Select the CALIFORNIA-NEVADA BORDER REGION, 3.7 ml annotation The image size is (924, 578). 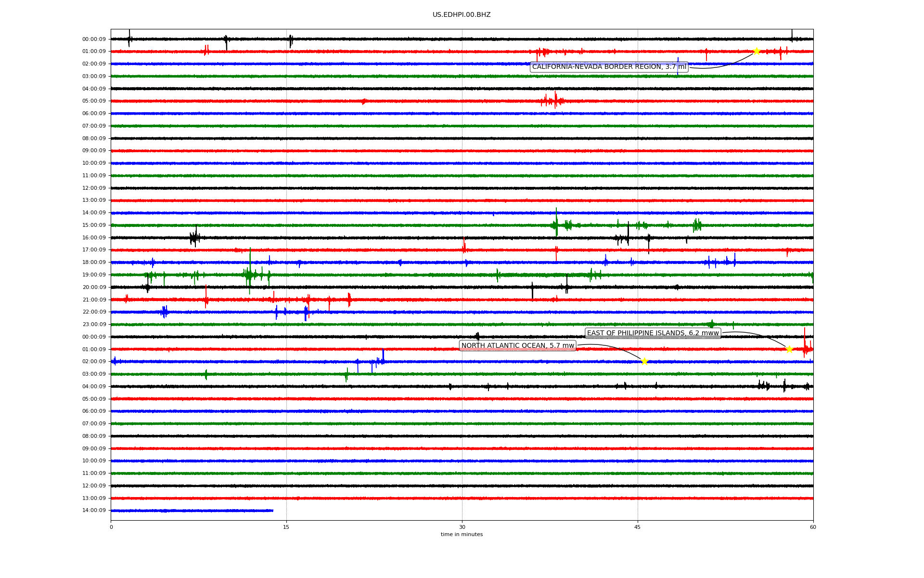(609, 67)
